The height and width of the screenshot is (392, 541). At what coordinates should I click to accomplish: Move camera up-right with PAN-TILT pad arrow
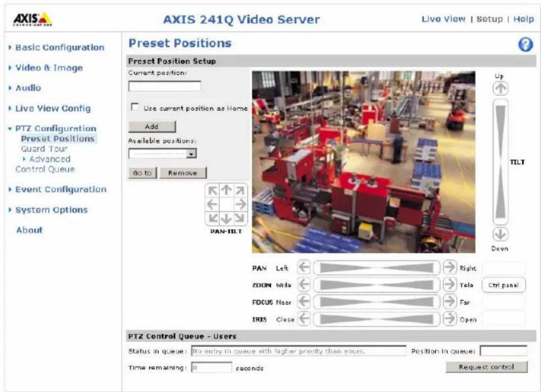click(240, 191)
